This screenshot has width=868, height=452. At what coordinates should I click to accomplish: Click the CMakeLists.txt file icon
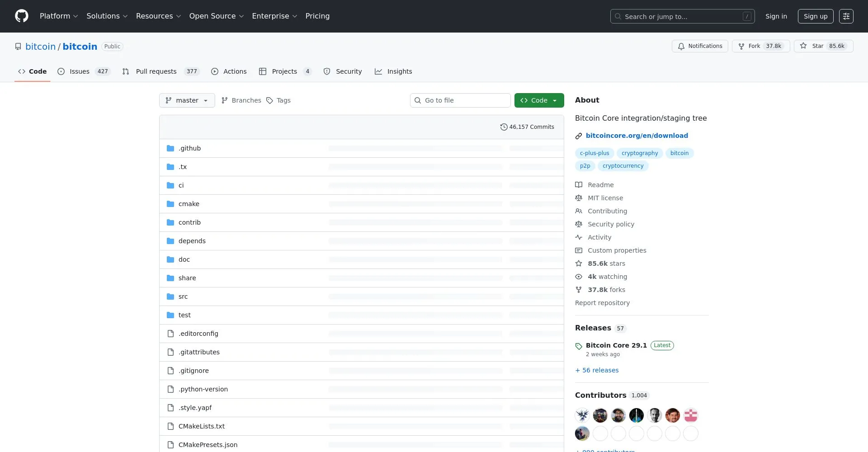(x=170, y=426)
